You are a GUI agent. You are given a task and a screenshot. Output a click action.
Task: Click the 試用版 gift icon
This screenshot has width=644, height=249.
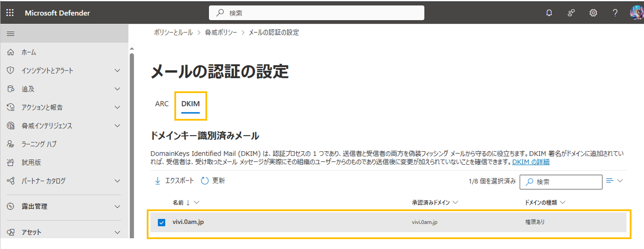coord(11,162)
